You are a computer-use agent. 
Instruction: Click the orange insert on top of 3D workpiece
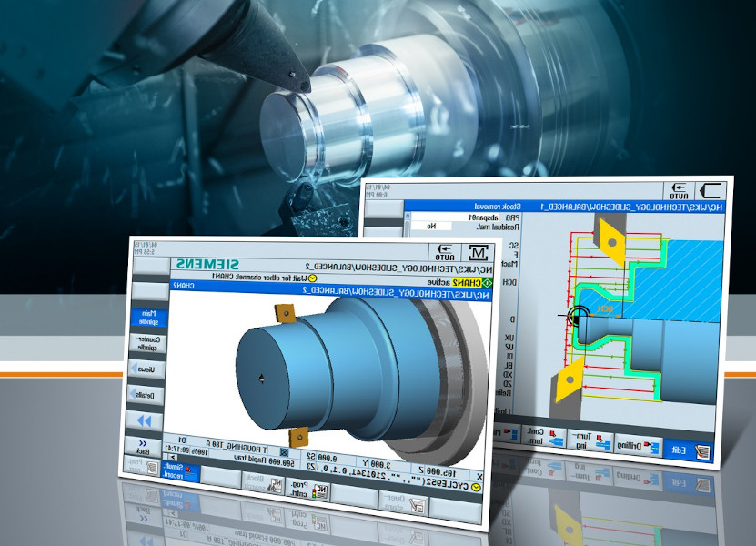click(x=286, y=314)
